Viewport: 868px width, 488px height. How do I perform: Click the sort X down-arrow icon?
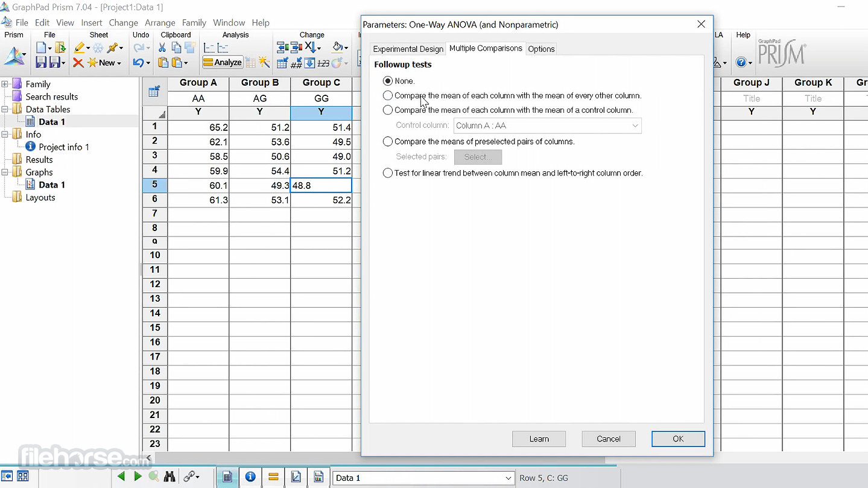click(310, 48)
